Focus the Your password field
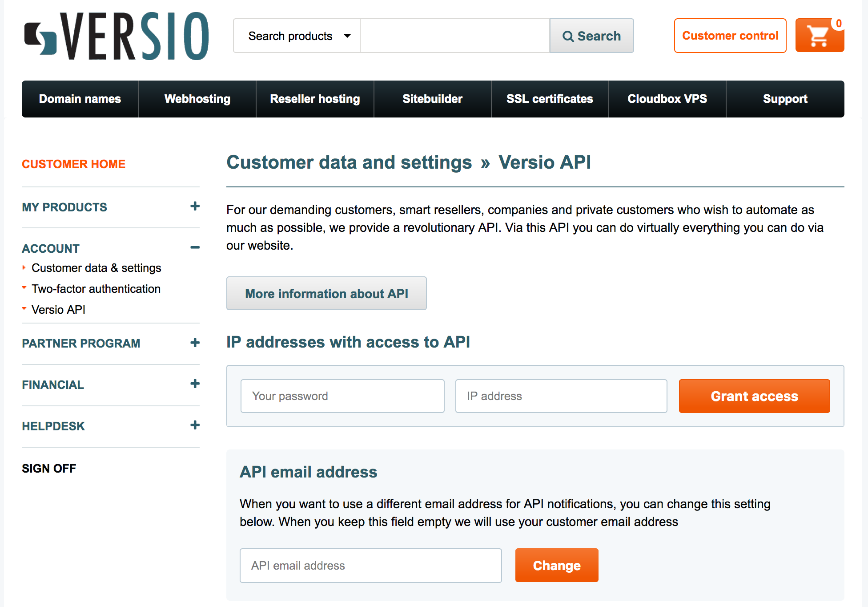Image resolution: width=868 pixels, height=607 pixels. tap(342, 396)
